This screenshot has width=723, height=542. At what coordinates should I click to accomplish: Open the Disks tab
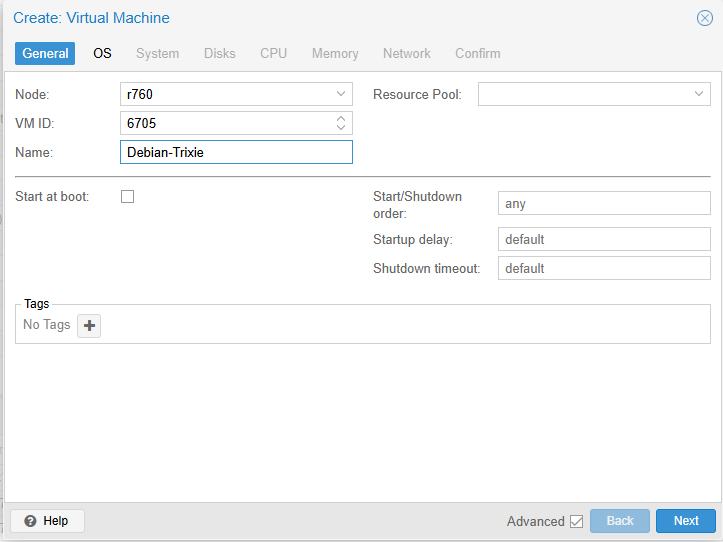(x=220, y=53)
